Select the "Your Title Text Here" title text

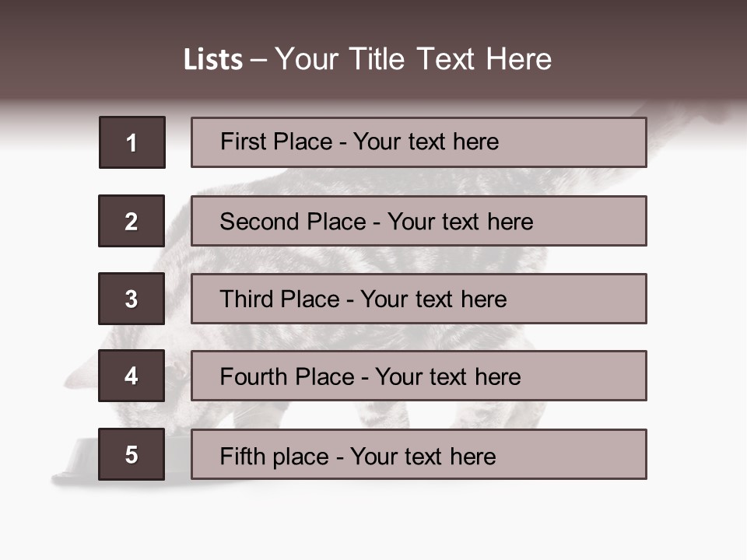[x=413, y=59]
